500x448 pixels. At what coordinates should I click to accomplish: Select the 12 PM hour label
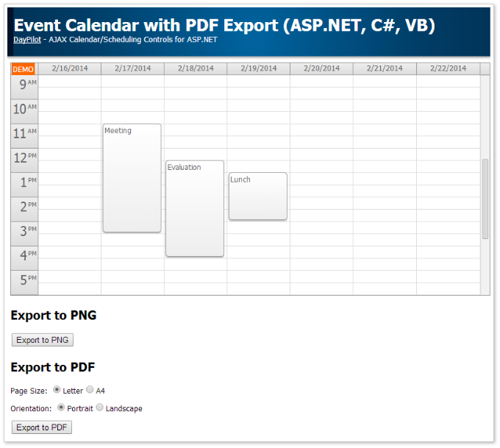[x=24, y=158]
